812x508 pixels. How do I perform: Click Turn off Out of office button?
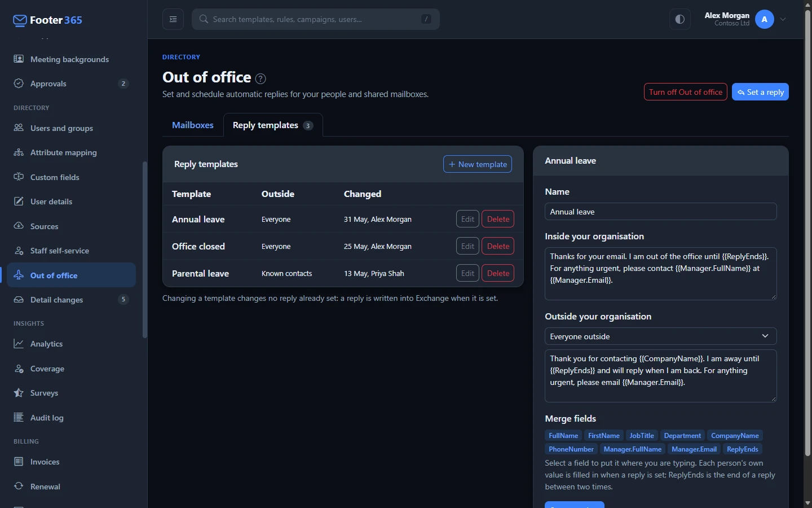pyautogui.click(x=686, y=92)
